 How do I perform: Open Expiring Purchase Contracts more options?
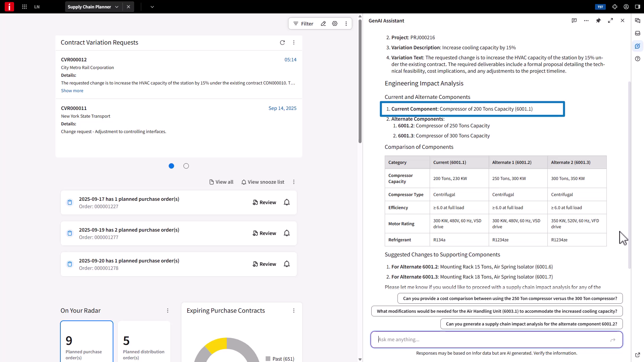(294, 311)
